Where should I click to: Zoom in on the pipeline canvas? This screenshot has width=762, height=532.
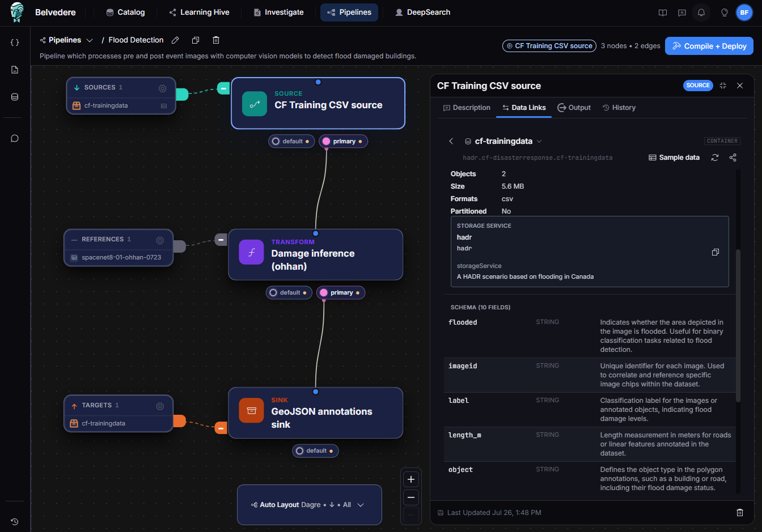click(x=411, y=479)
